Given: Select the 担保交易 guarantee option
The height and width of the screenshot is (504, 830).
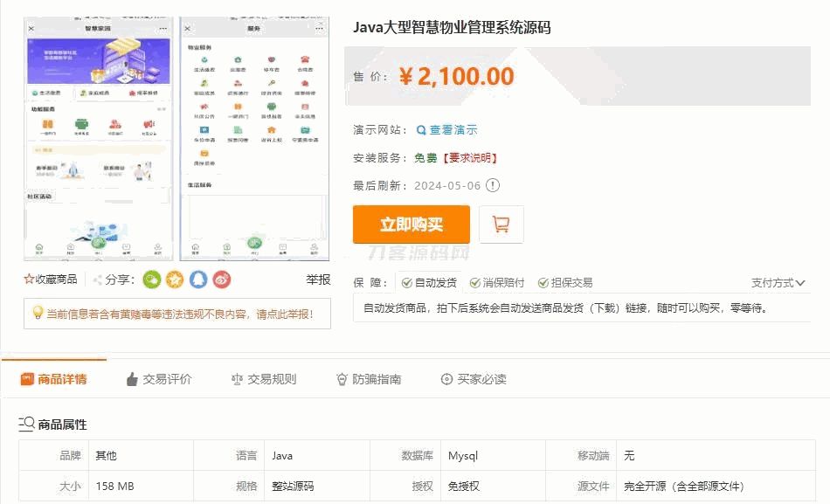Looking at the screenshot, I should (x=565, y=283).
